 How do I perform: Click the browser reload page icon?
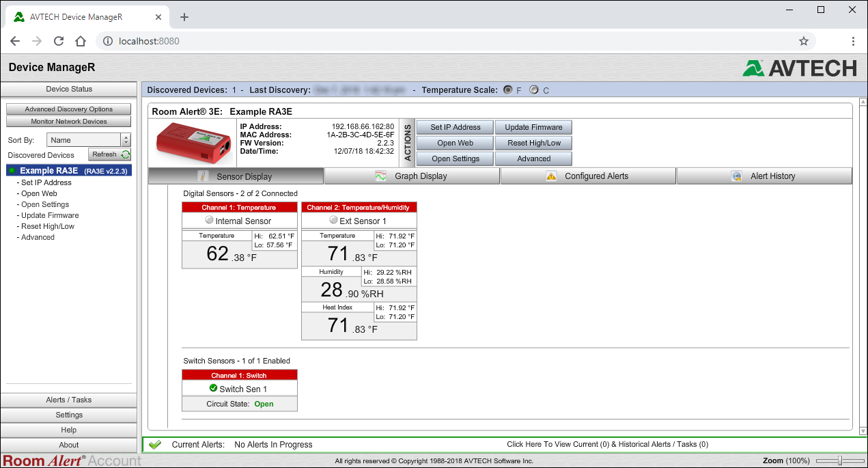click(59, 41)
